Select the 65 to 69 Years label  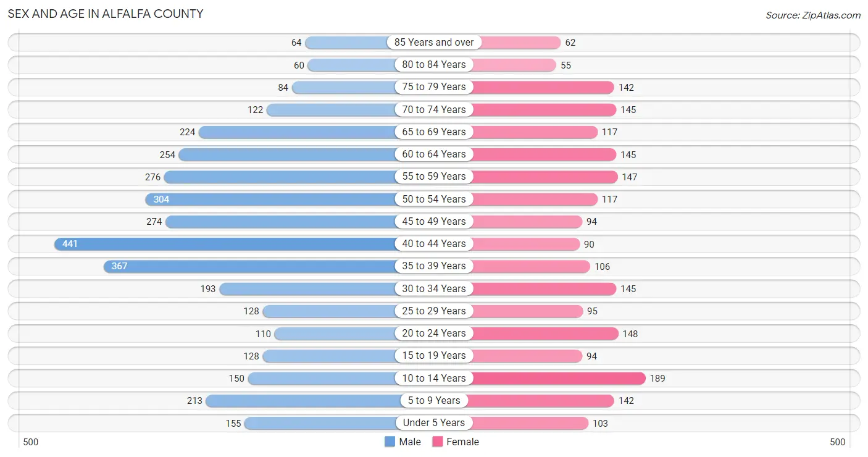tap(434, 132)
